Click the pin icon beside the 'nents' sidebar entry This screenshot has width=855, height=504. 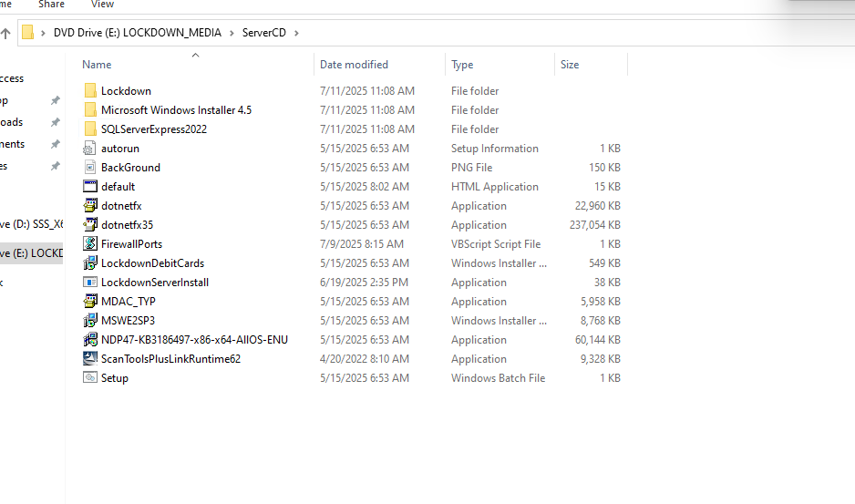tap(55, 144)
